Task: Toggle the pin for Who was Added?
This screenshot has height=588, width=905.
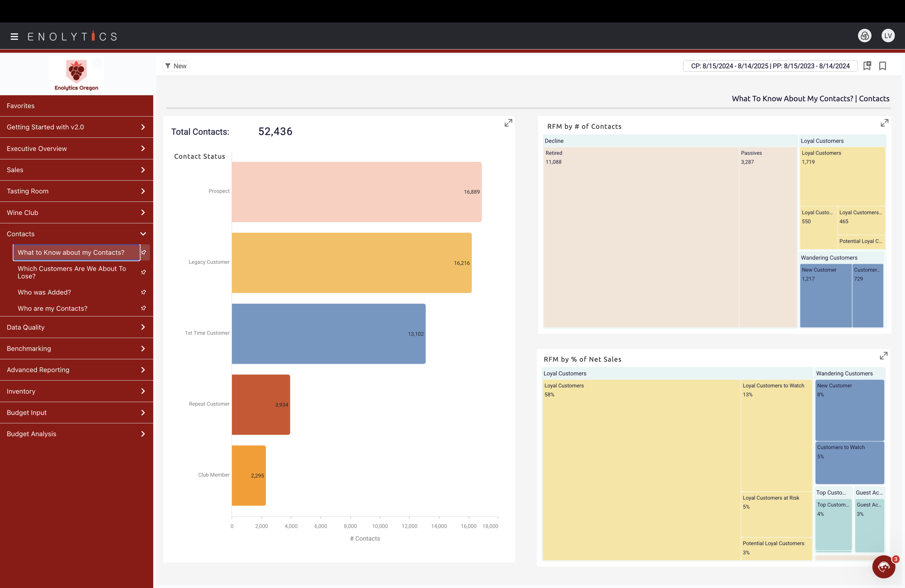Action: (144, 292)
